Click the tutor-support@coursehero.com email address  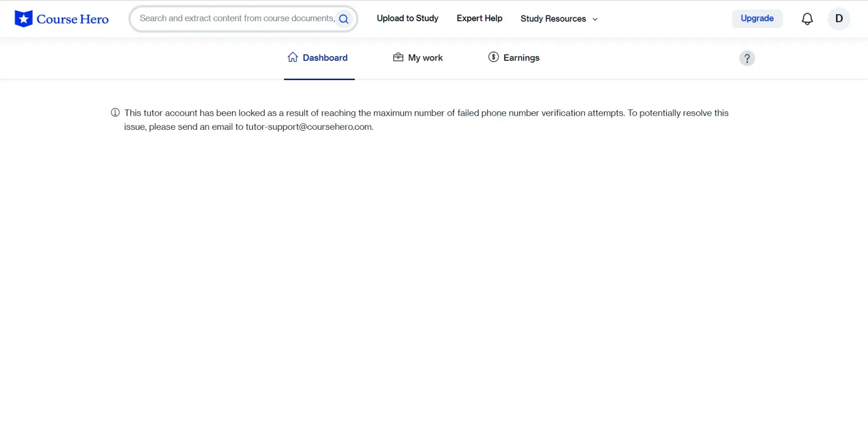tap(309, 127)
